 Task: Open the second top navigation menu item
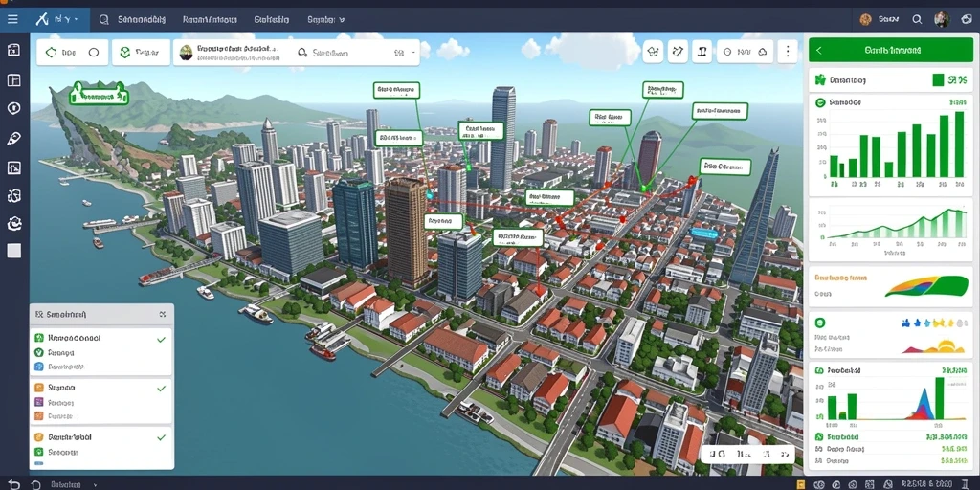tap(212, 19)
